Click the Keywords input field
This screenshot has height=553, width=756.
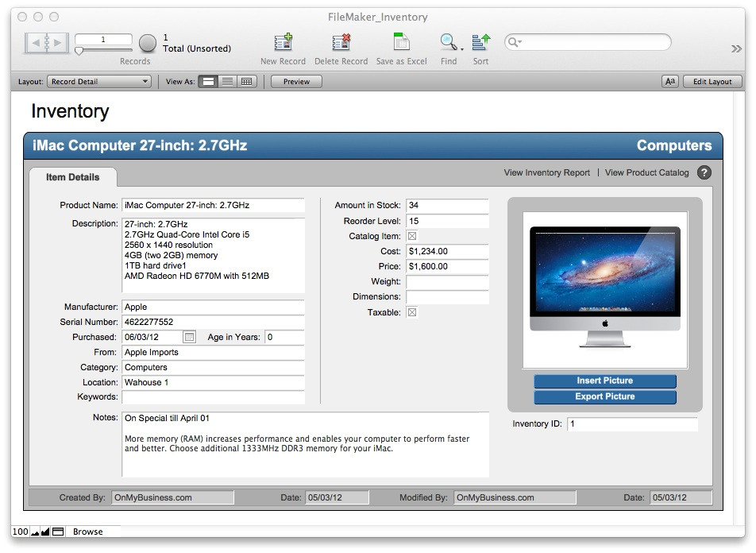(x=213, y=397)
